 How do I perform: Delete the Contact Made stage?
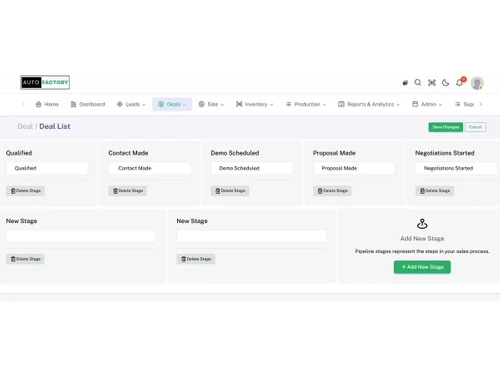128,191
